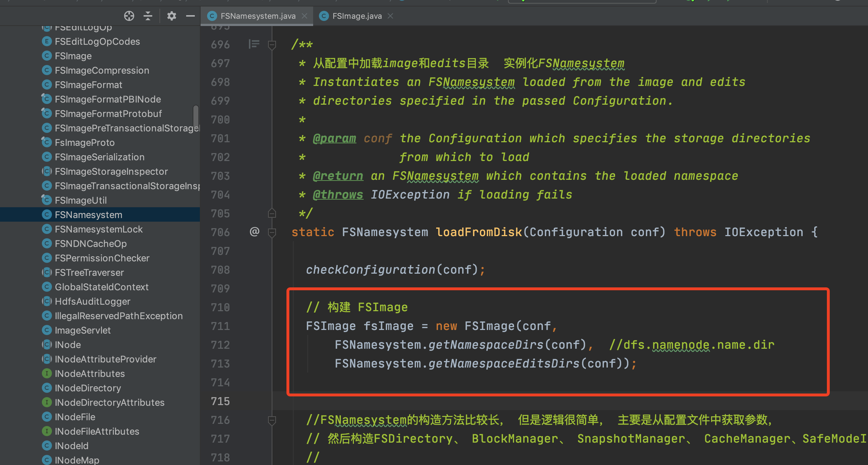Collapse the Javadoc block at line 696
This screenshot has width=868, height=465.
(272, 44)
